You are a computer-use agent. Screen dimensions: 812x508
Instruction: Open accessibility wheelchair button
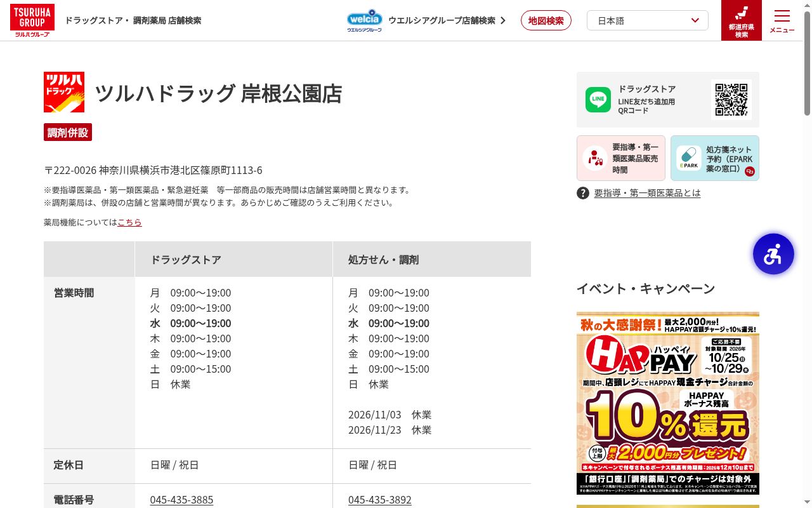click(x=773, y=254)
